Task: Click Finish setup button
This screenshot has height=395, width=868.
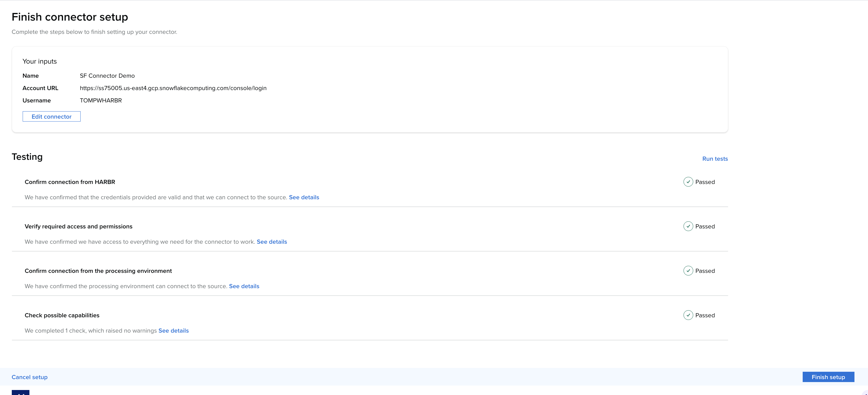Action: (x=828, y=377)
